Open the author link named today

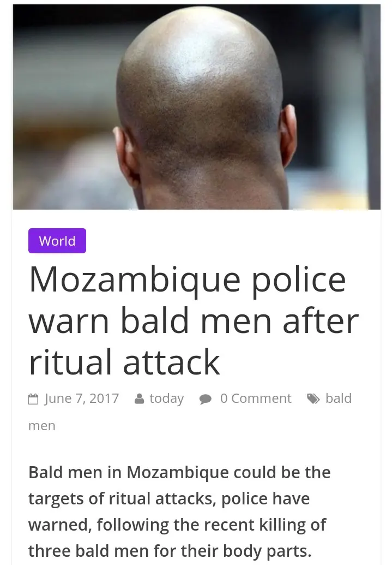[167, 399]
